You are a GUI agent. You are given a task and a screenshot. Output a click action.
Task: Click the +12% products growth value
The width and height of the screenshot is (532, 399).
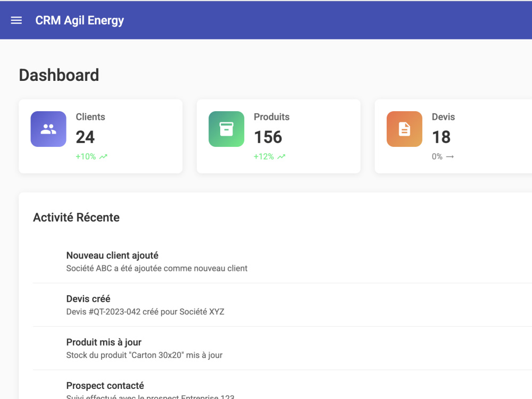[x=264, y=156]
